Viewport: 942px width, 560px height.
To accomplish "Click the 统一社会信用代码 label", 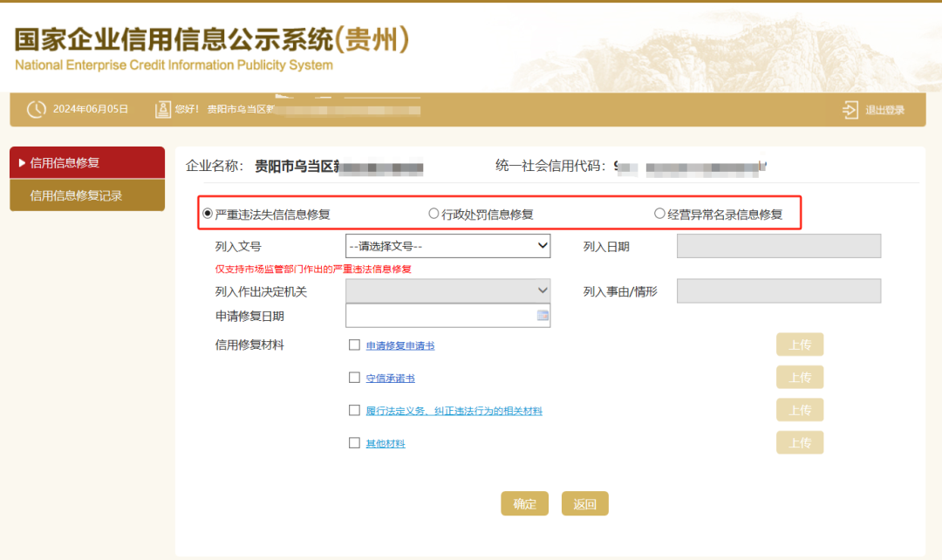I will click(x=550, y=166).
